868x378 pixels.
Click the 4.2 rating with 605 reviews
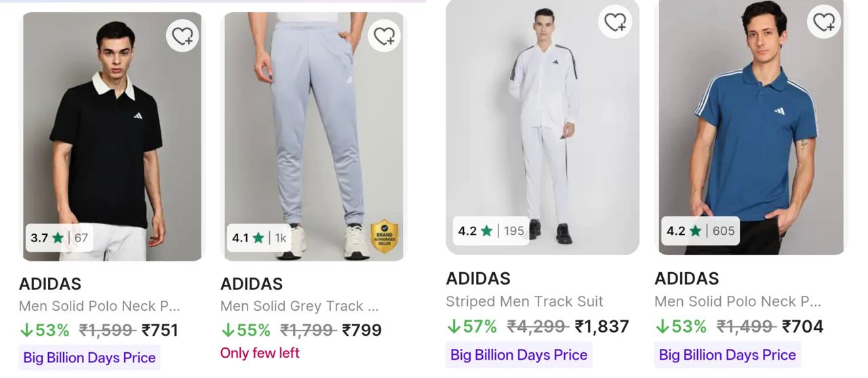[701, 231]
